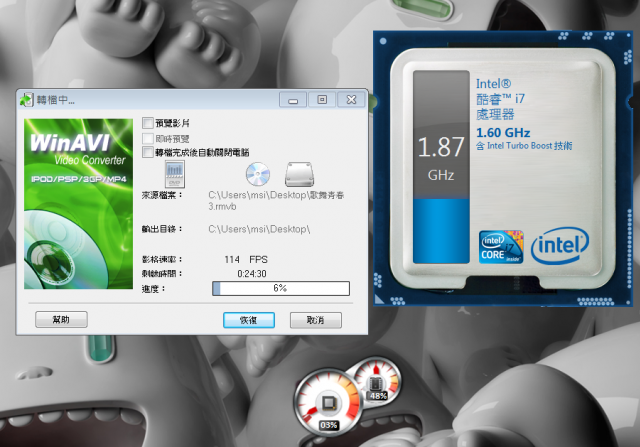Toggle the 即時預覽 checkbox
This screenshot has width=640, height=447.
tap(148, 138)
